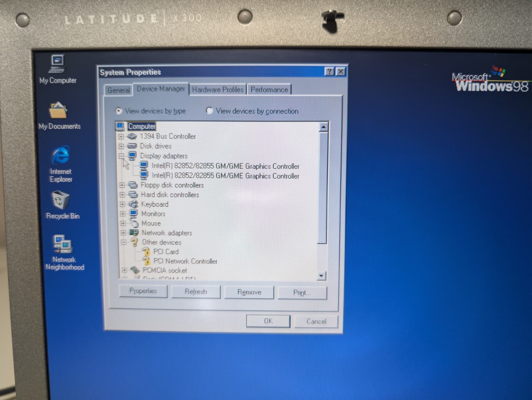Open My Computer desktop icon
The height and width of the screenshot is (400, 532).
[x=58, y=64]
